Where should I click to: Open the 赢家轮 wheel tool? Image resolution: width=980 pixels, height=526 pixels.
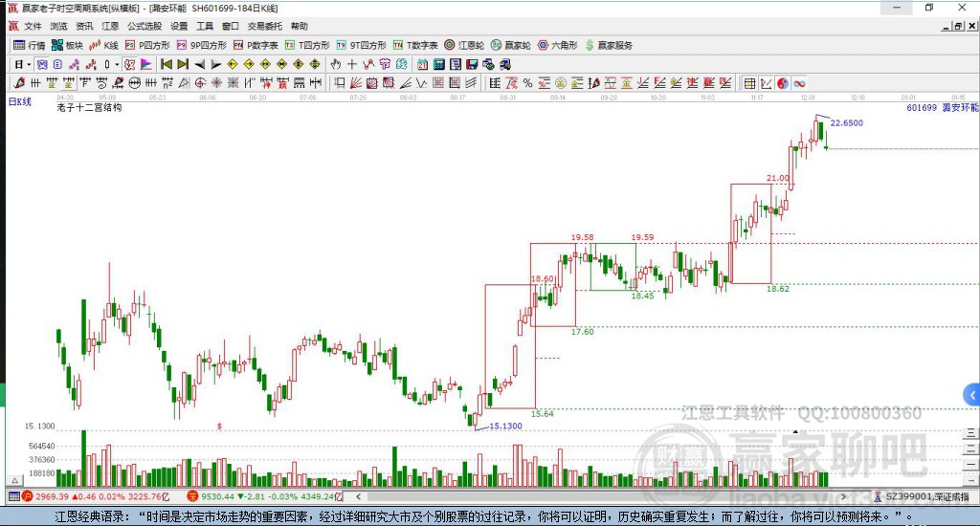[511, 45]
